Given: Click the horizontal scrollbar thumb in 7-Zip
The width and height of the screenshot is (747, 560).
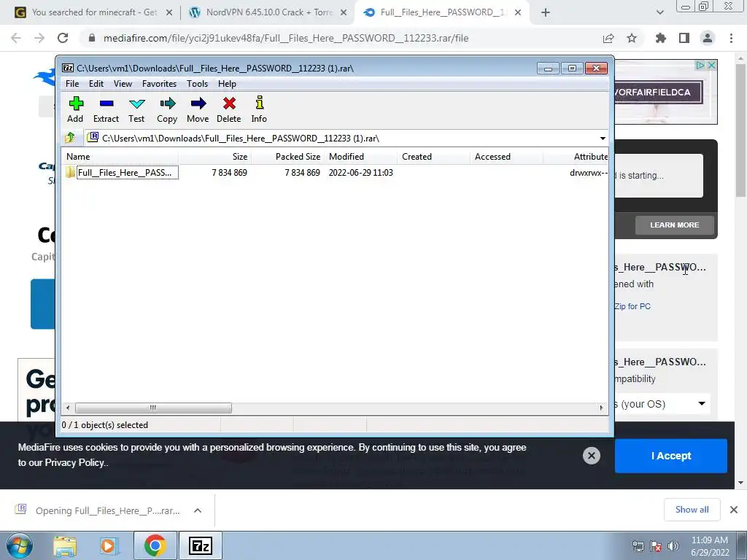Looking at the screenshot, I should (153, 408).
